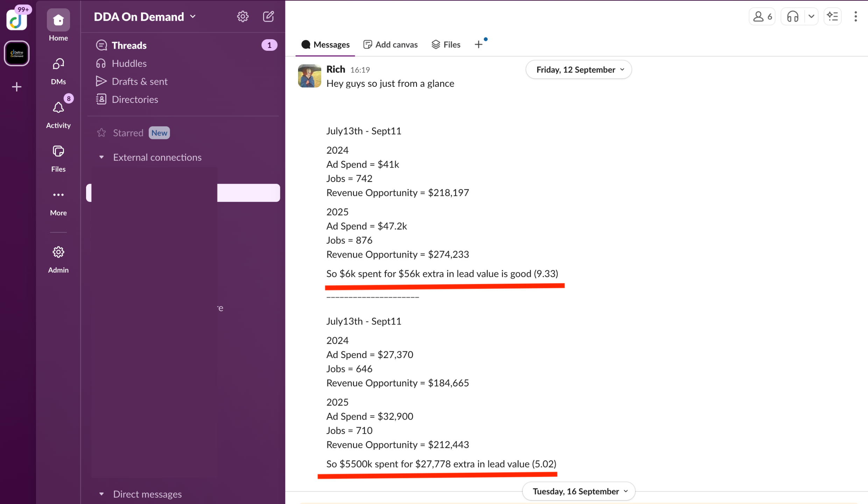Screen dimensions: 868x504
Task: Open the DMs sidebar icon
Action: (x=58, y=64)
